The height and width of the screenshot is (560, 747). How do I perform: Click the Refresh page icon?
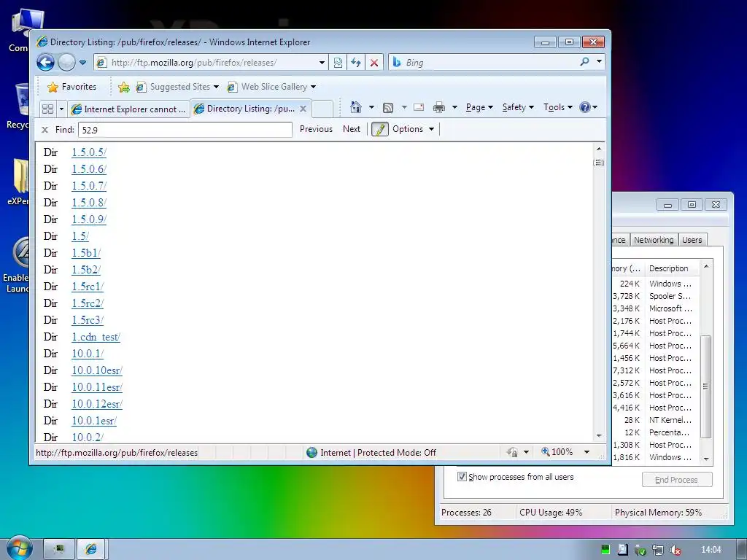tap(356, 63)
